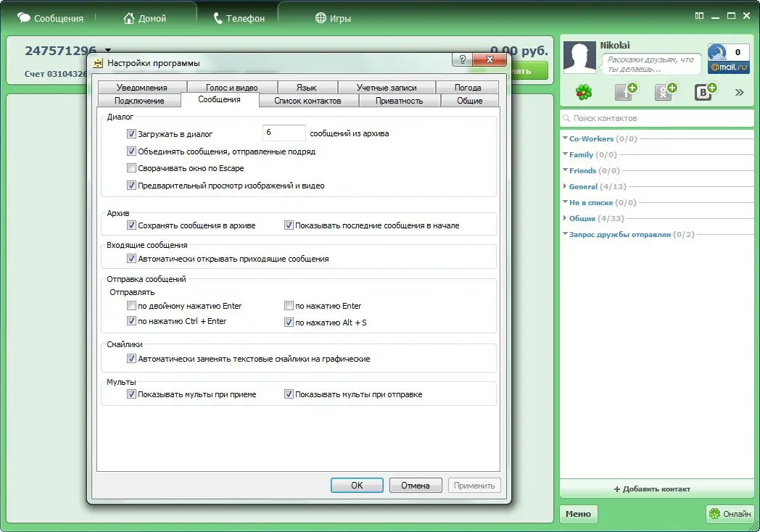Collapse the Co-Workers contact group

click(565, 138)
